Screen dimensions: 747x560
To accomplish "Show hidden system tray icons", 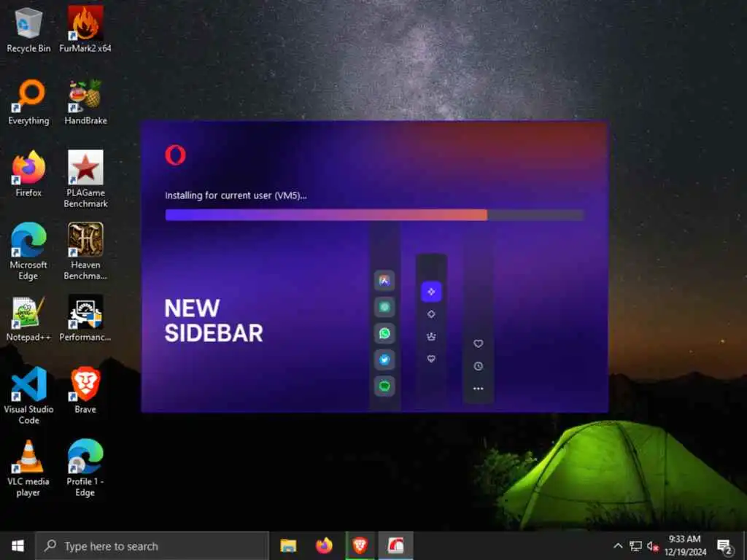I will [618, 545].
